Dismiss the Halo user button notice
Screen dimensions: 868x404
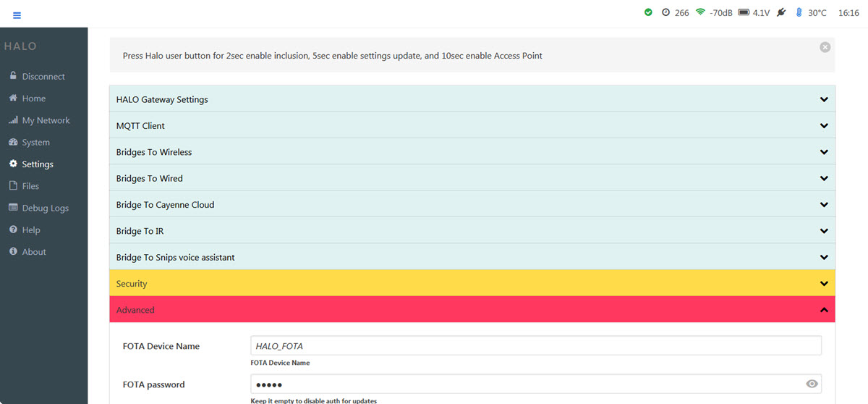825,47
